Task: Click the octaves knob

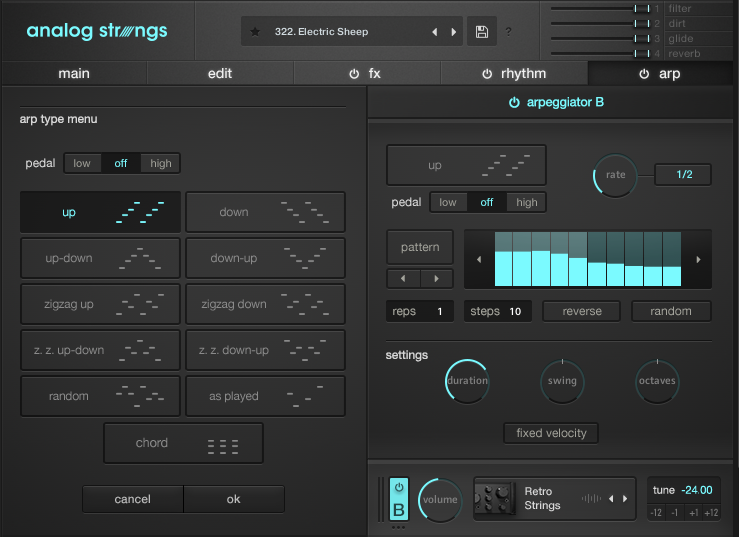Action: [657, 381]
